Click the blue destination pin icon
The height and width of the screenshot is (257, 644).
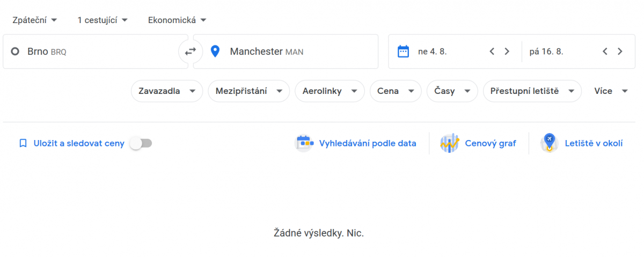point(215,52)
